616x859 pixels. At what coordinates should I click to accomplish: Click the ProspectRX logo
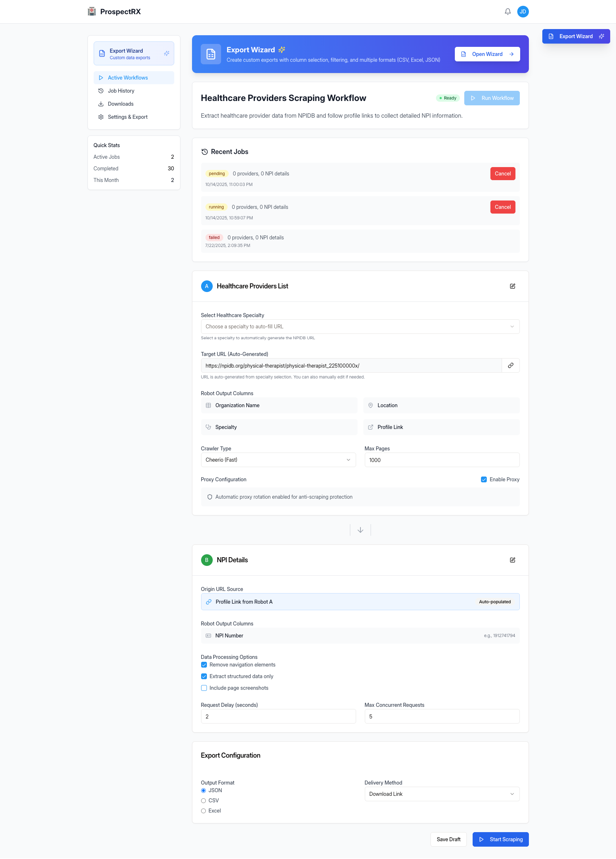tap(114, 11)
